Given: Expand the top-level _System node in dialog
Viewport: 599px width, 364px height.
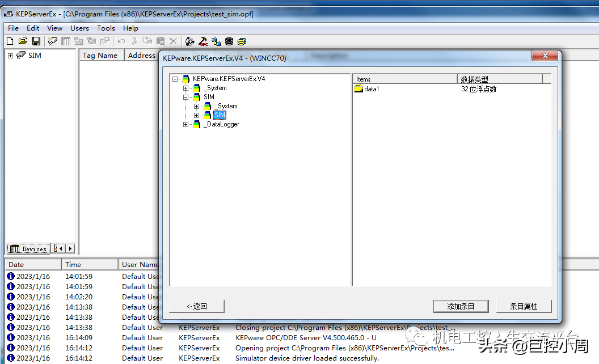Looking at the screenshot, I should tap(186, 88).
